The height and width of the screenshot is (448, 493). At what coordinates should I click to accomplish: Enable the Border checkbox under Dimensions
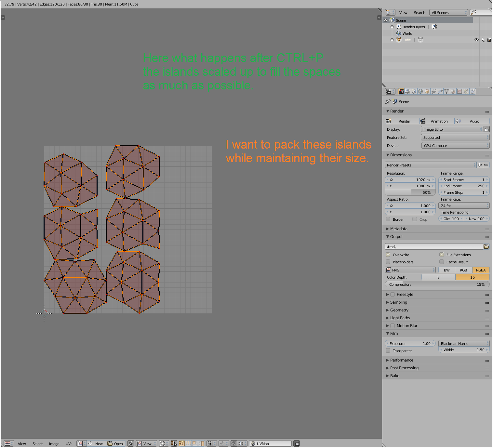(388, 219)
